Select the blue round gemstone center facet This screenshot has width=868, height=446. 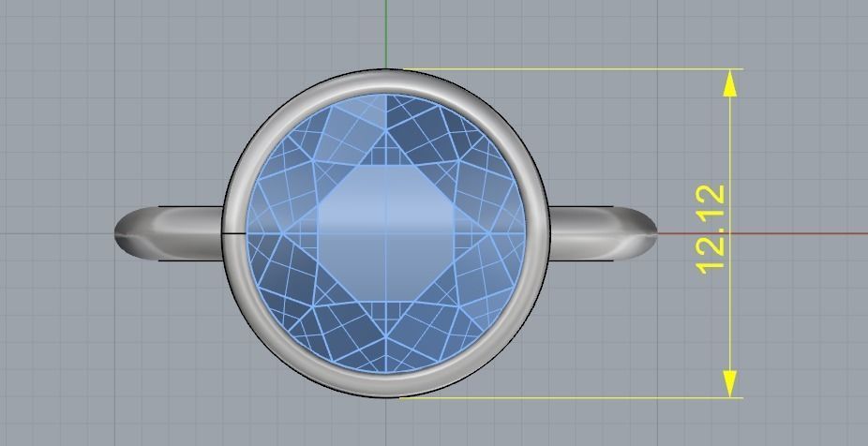pos(386,233)
